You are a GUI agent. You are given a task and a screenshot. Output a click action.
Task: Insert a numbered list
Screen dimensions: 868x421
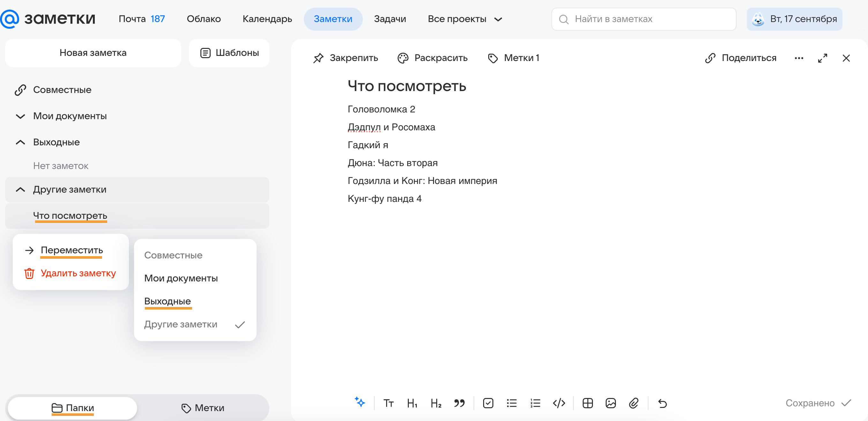pos(535,403)
